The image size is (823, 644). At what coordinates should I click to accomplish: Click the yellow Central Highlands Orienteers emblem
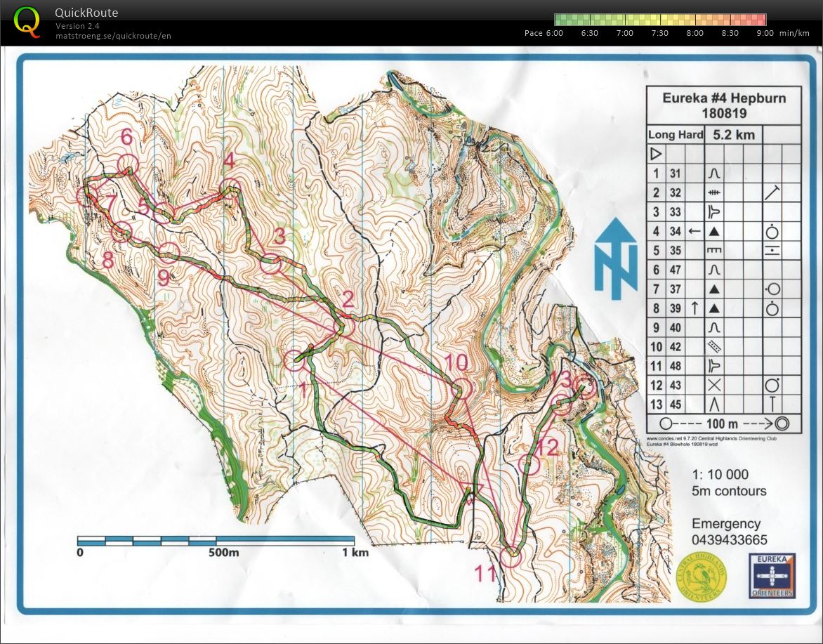(701, 576)
